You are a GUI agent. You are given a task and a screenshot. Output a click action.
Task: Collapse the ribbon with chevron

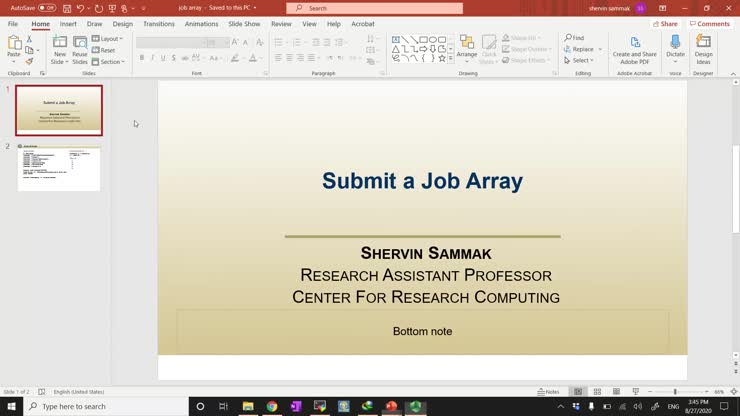(x=733, y=74)
